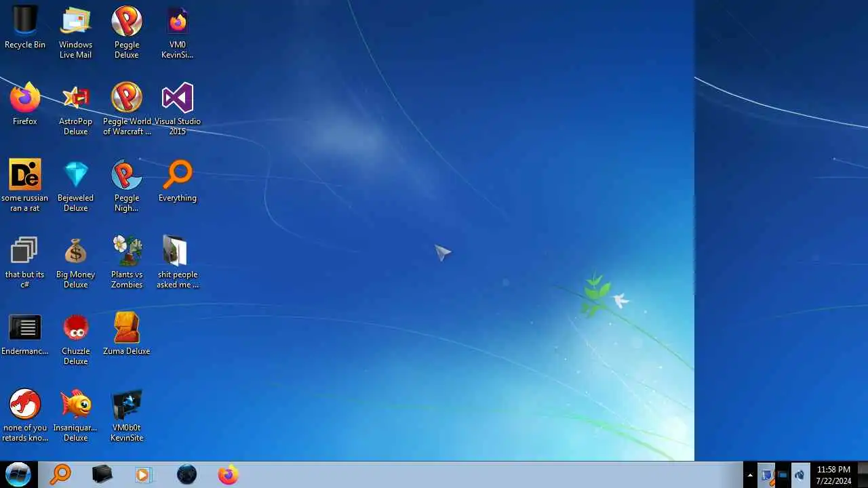The height and width of the screenshot is (488, 868).
Task: Open the volume speaker tray icon
Action: [x=800, y=475]
